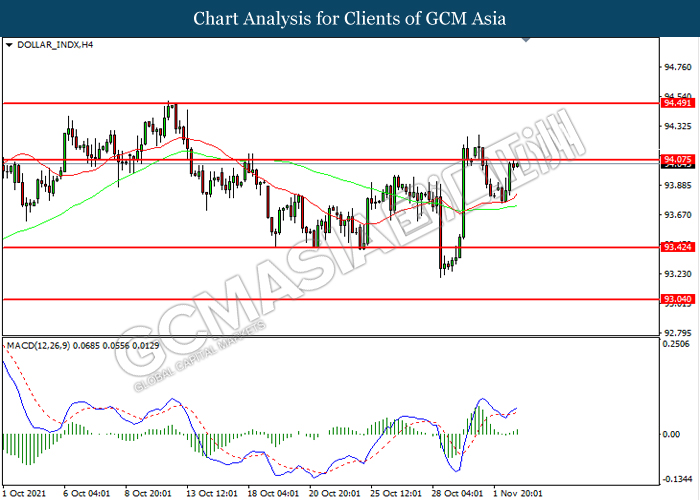Click the 94.325 price axis value
The width and height of the screenshot is (700, 500).
[678, 127]
